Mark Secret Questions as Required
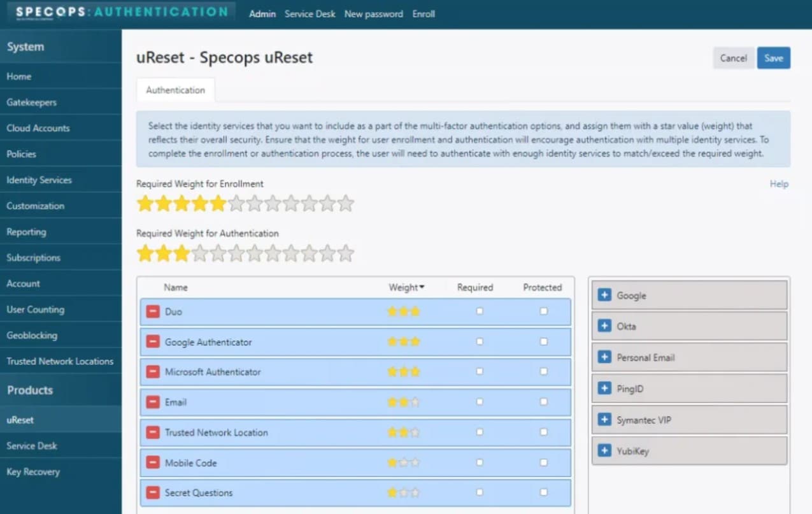This screenshot has height=514, width=812. tap(480, 492)
